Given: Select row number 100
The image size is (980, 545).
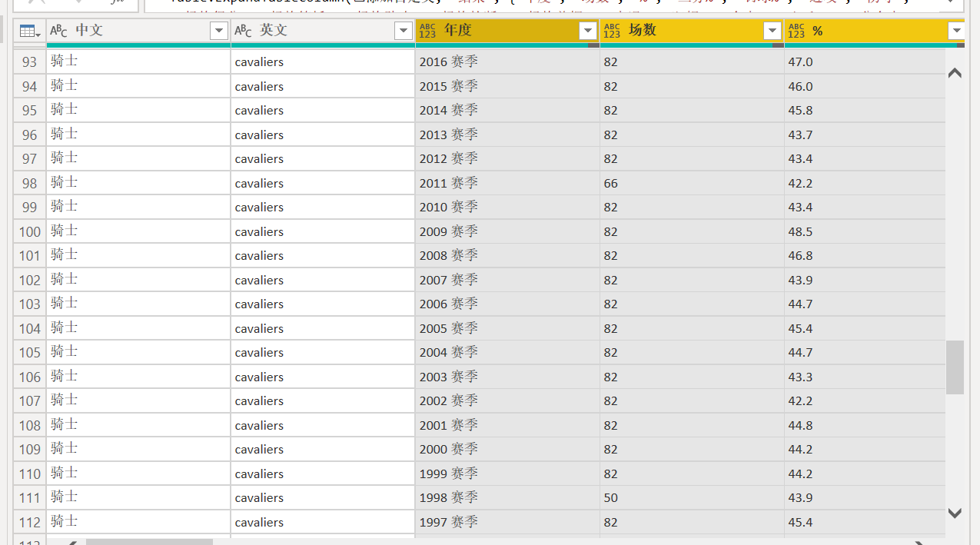Looking at the screenshot, I should (x=30, y=232).
